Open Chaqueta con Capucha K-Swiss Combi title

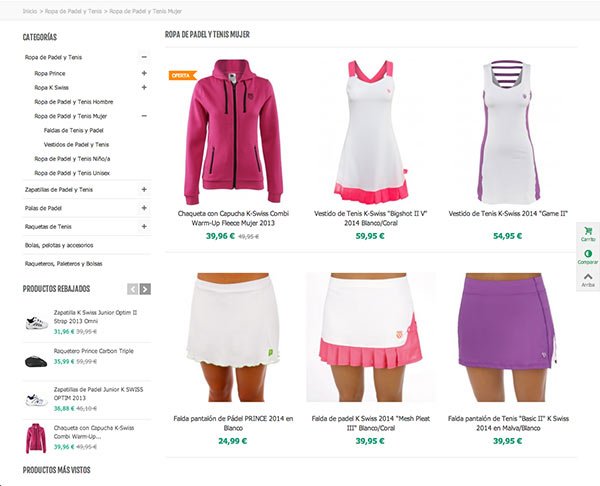233,218
